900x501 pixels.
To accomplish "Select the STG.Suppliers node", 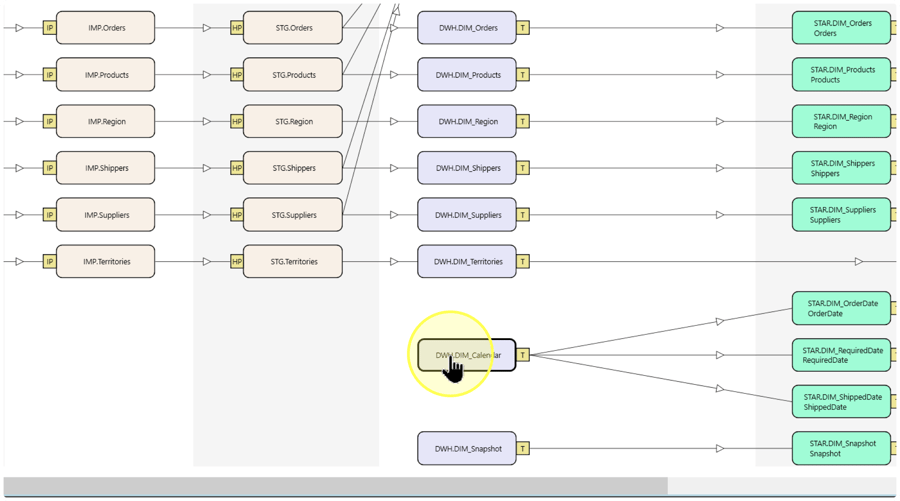I will 293,215.
